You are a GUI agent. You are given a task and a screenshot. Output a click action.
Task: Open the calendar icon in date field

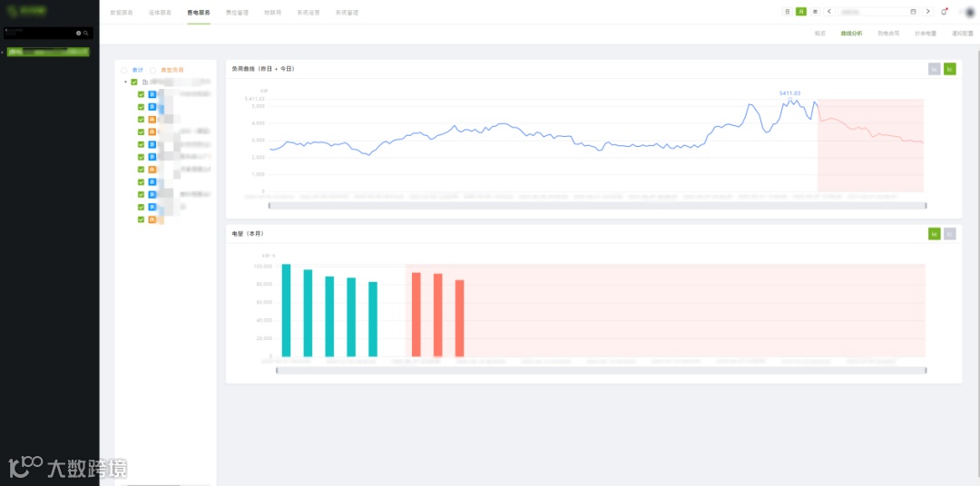913,12
